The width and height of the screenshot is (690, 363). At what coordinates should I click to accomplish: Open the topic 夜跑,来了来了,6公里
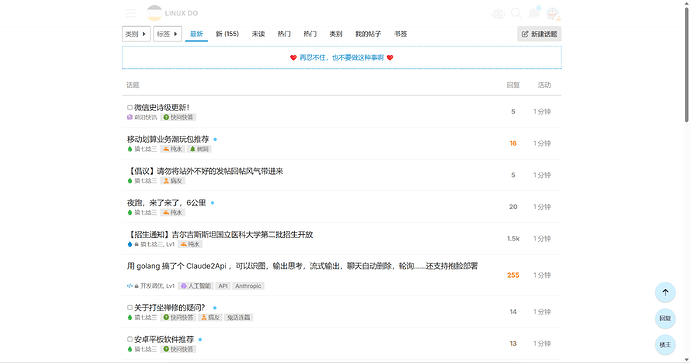pos(166,203)
